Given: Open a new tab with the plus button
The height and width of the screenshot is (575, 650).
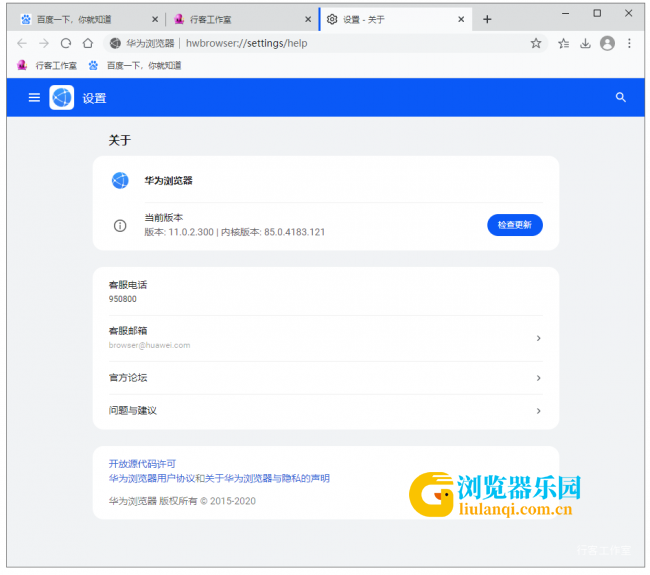Looking at the screenshot, I should coord(488,19).
